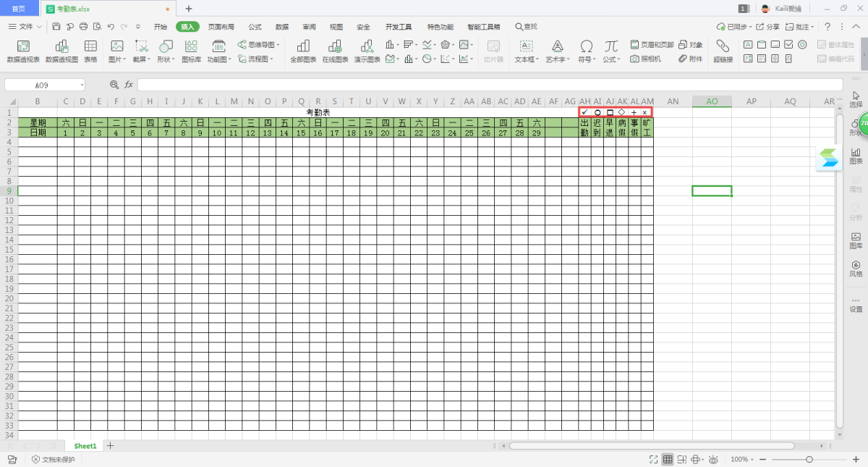Insert an 附件 attachment
The height and width of the screenshot is (467, 868).
tap(690, 59)
